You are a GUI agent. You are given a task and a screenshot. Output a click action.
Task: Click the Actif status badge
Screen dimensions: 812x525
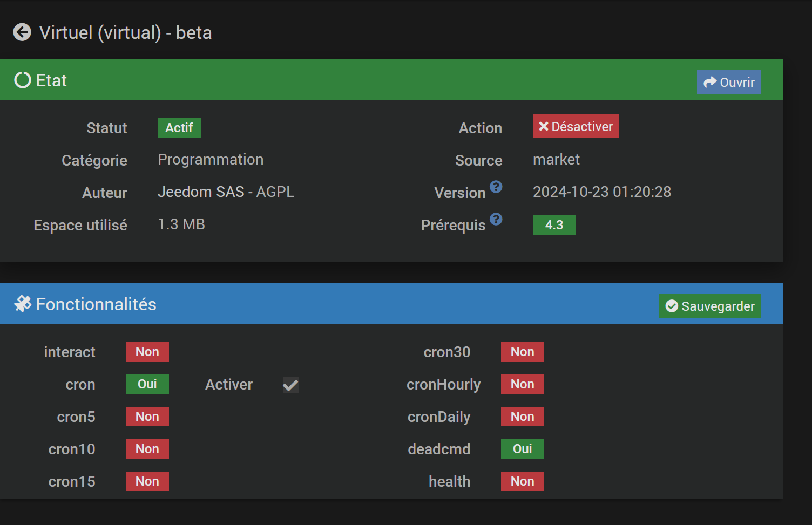pyautogui.click(x=179, y=128)
